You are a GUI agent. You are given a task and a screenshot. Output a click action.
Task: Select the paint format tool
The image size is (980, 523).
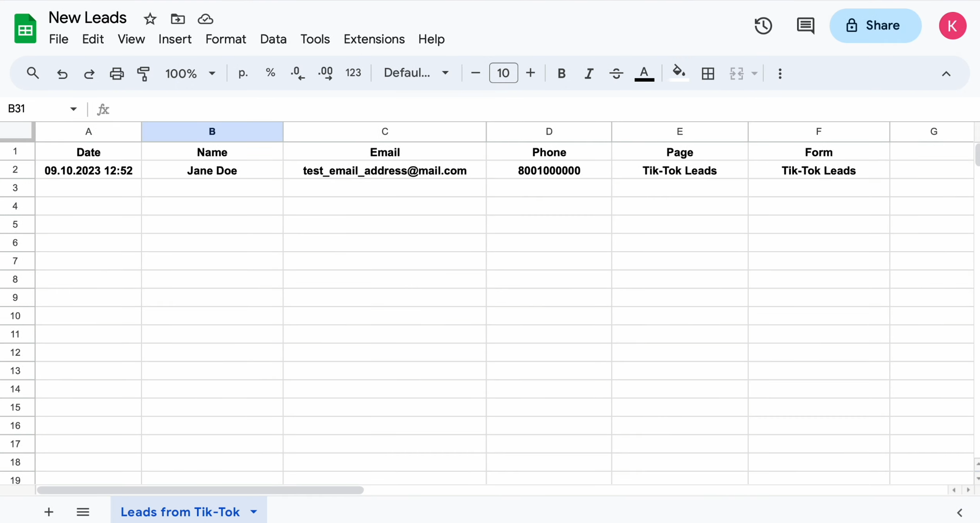point(144,73)
